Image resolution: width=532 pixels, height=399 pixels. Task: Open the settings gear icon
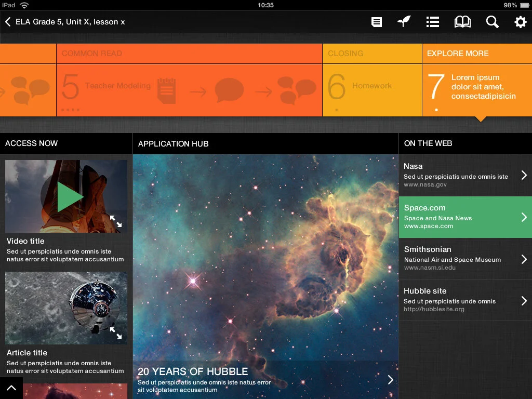pos(520,22)
